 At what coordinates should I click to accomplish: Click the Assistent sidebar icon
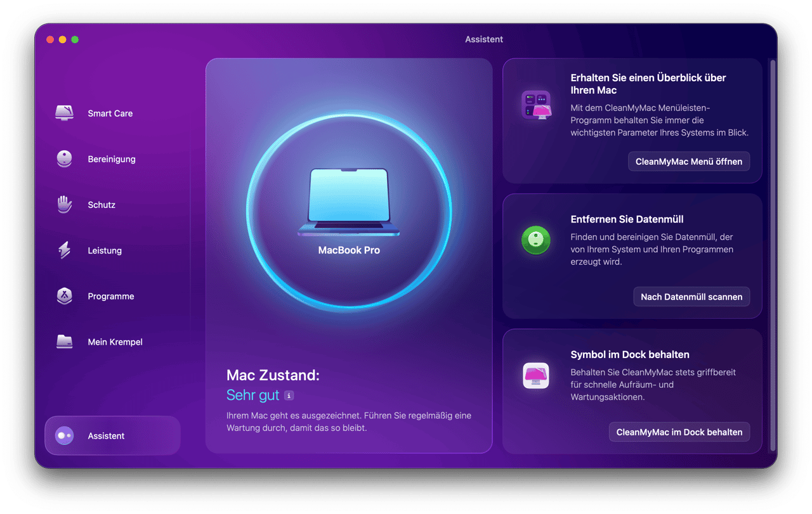click(x=65, y=435)
